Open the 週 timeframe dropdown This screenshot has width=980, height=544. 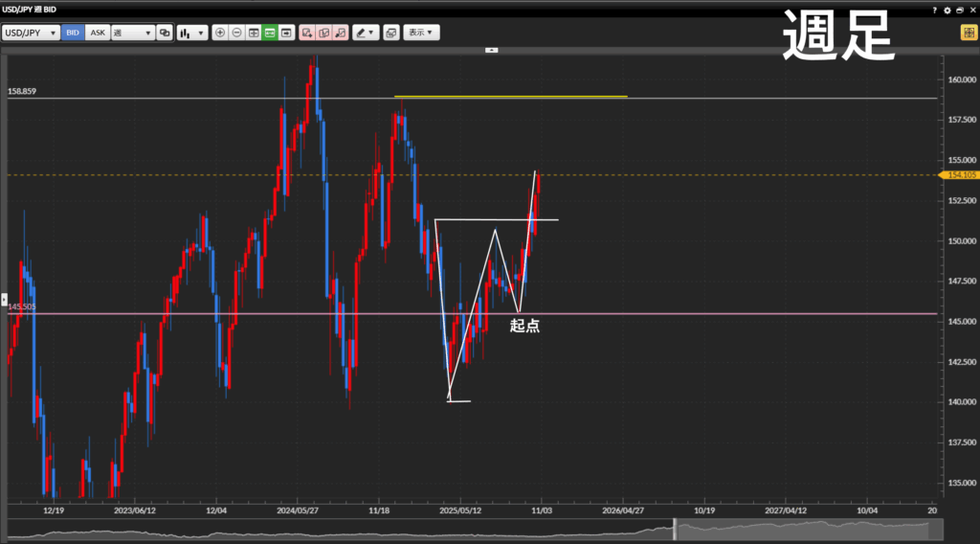pos(132,33)
